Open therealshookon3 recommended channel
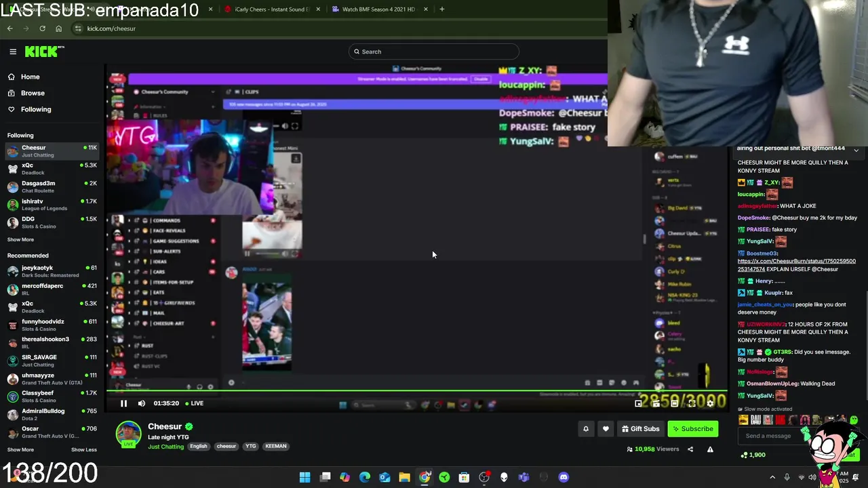 (52, 342)
